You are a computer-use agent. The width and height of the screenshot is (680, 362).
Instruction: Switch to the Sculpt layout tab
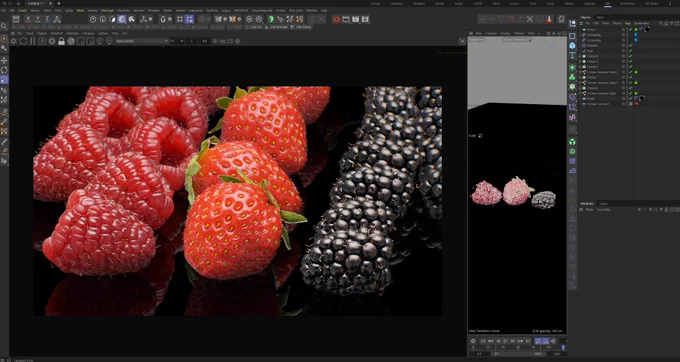[458, 3]
